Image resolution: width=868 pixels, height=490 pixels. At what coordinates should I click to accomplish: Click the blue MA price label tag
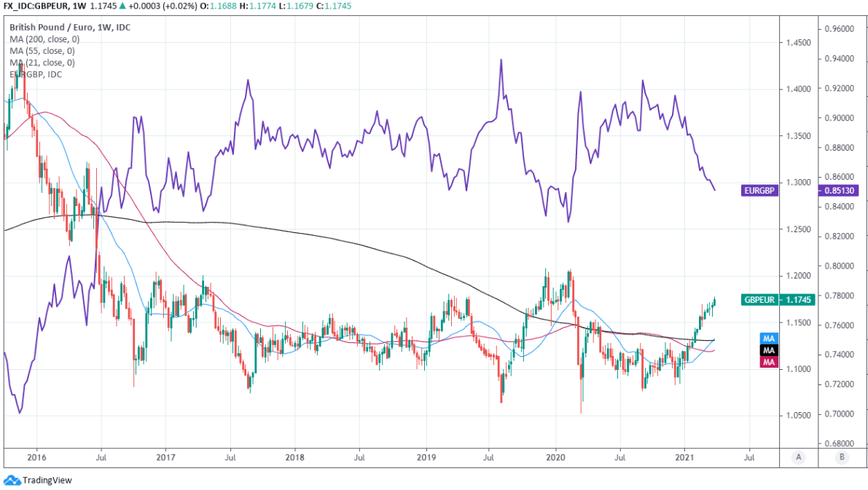(767, 339)
